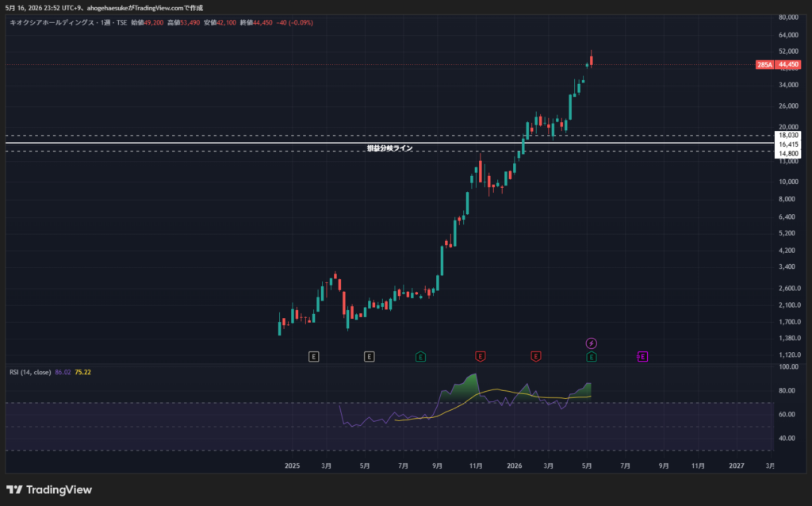Open the red earnings marker near November 2025

point(480,356)
